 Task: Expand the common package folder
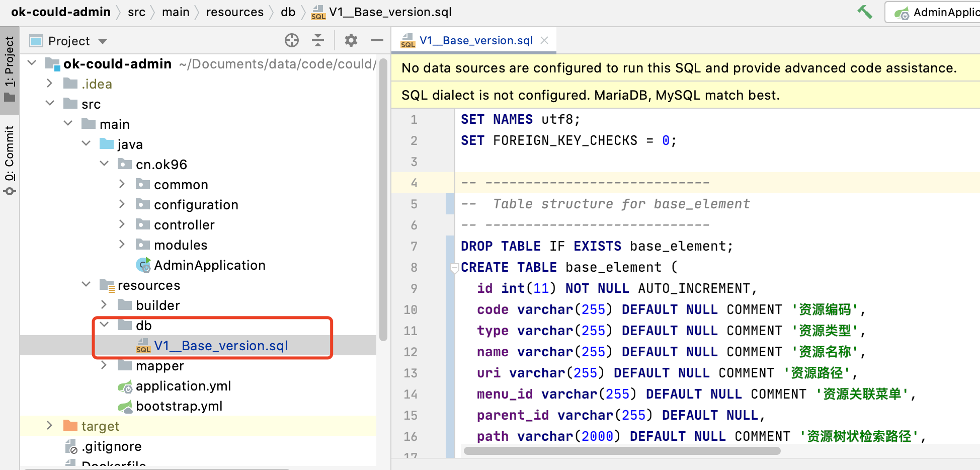coord(122,185)
